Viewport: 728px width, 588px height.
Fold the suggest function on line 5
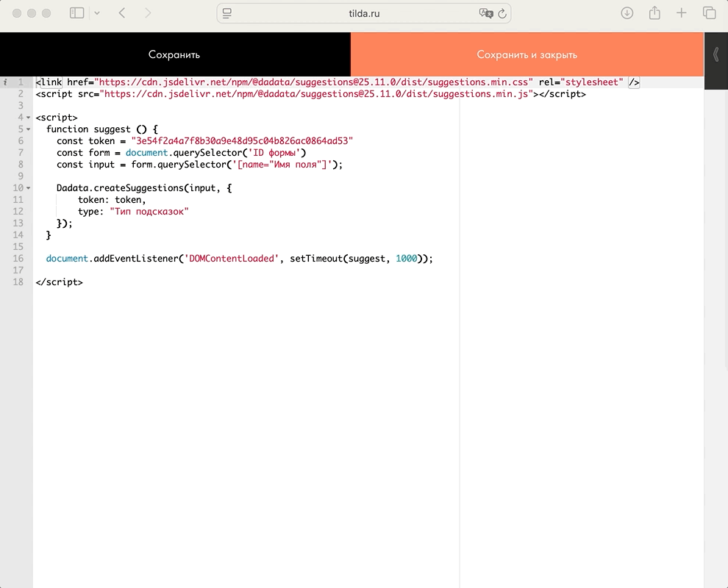click(x=29, y=129)
